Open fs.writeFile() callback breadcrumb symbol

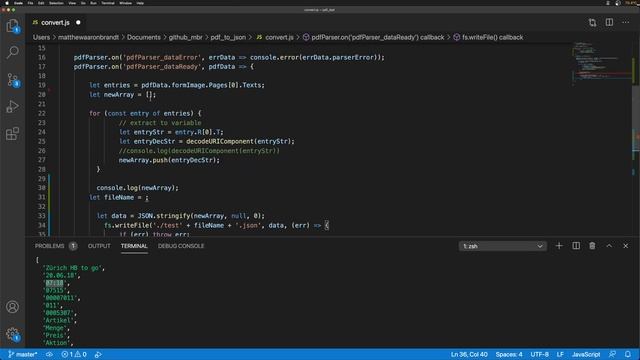[488, 37]
